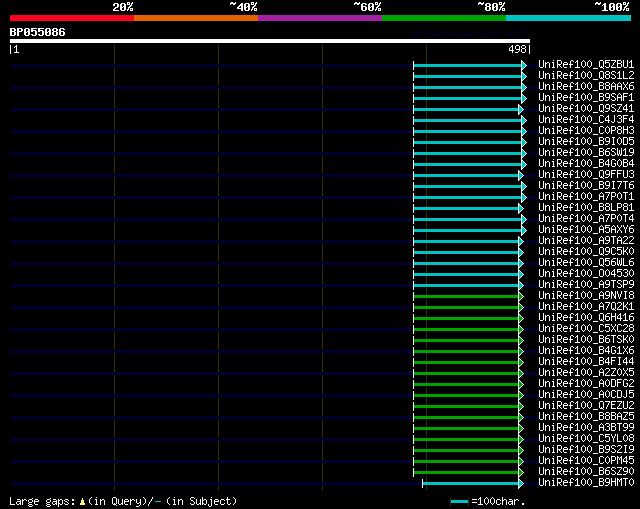Viewport: 640px width, 509px height.
Task: Open hit UniRef100_C5YL08
Action: pyautogui.click(x=586, y=439)
